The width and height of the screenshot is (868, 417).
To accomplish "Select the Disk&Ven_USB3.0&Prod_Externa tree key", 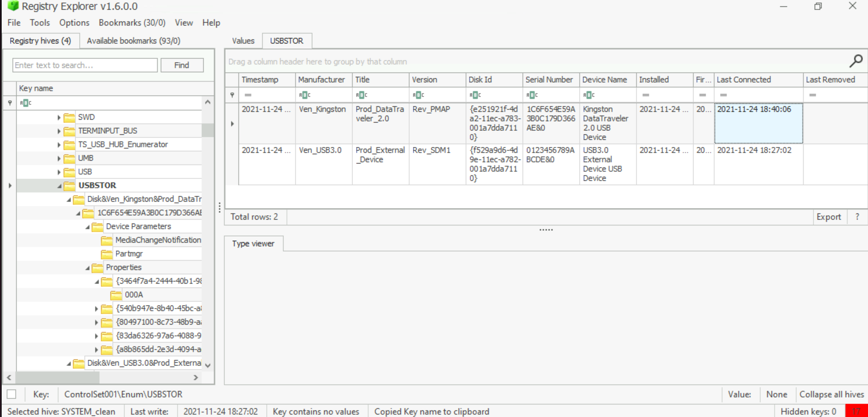I will (144, 363).
